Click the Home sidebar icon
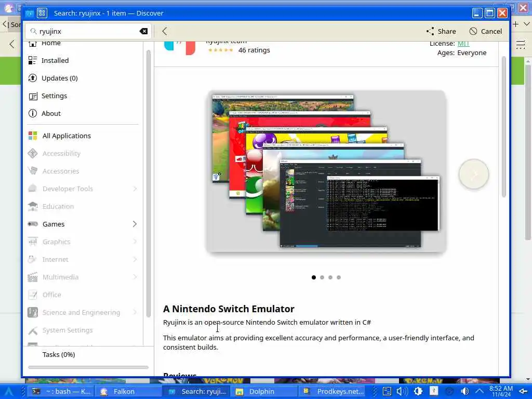This screenshot has width=532, height=399. coord(33,44)
